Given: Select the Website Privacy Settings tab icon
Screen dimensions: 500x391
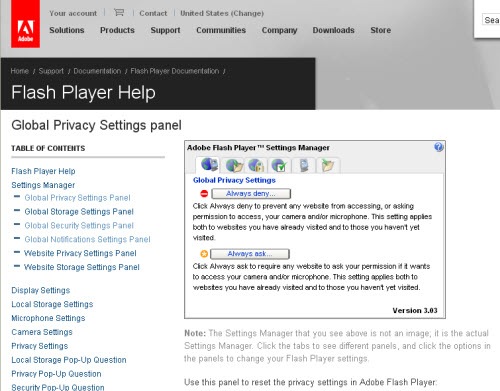Looking at the screenshot, I should pyautogui.click(x=304, y=165).
